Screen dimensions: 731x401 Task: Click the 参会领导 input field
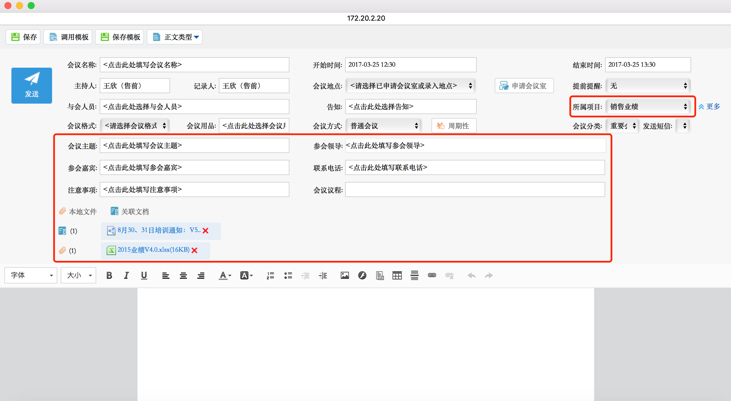click(x=475, y=145)
